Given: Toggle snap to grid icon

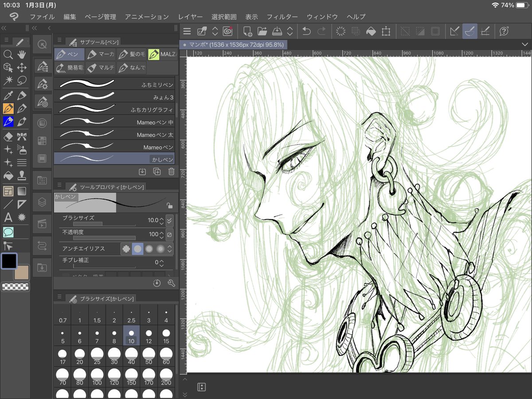Looking at the screenshot, I should pos(485,31).
